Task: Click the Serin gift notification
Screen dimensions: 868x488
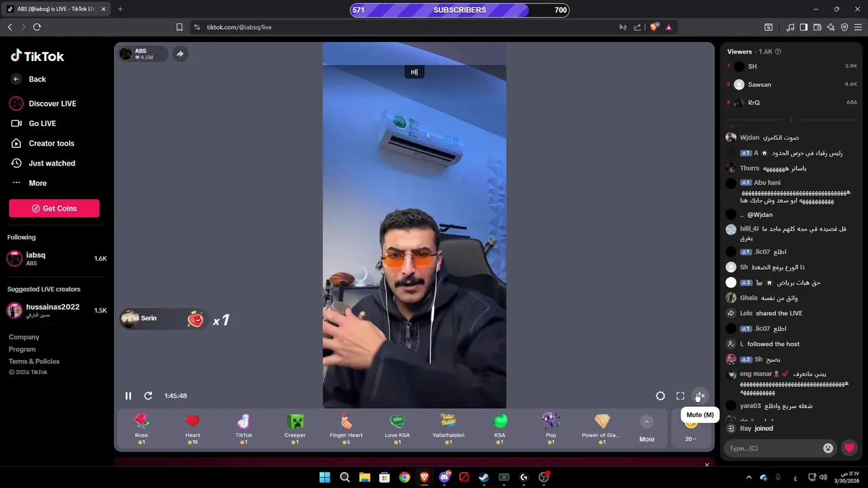Action: [x=164, y=319]
